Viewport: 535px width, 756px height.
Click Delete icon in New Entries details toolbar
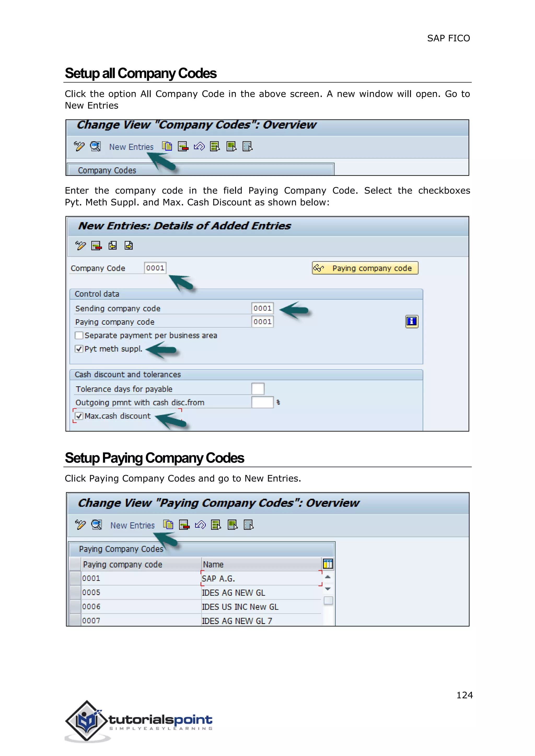(x=96, y=246)
